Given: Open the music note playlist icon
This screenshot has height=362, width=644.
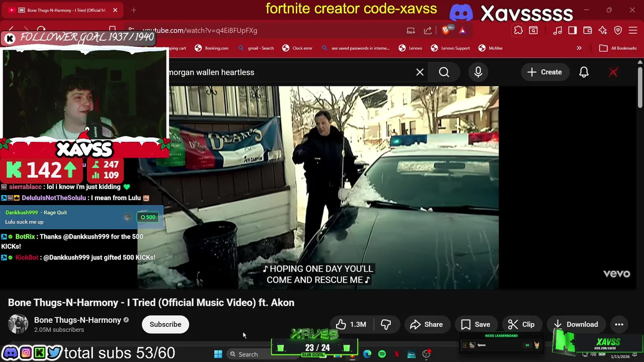Looking at the screenshot, I should pyautogui.click(x=557, y=30).
